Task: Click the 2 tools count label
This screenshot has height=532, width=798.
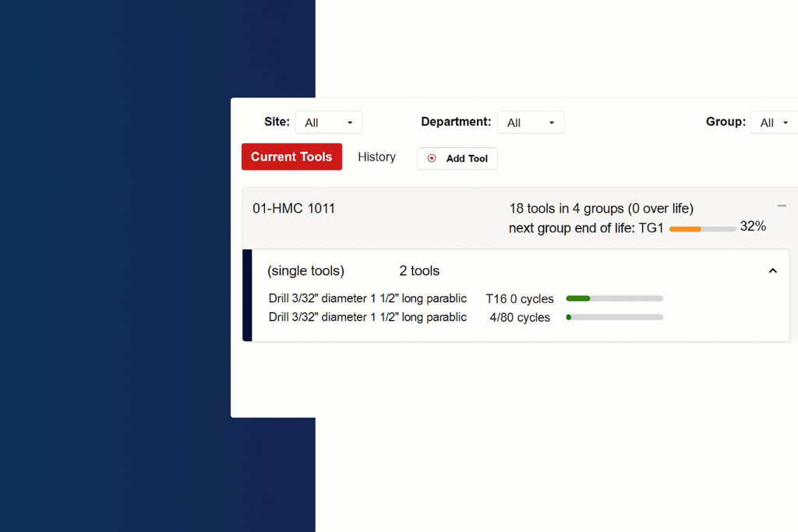Action: 419,271
